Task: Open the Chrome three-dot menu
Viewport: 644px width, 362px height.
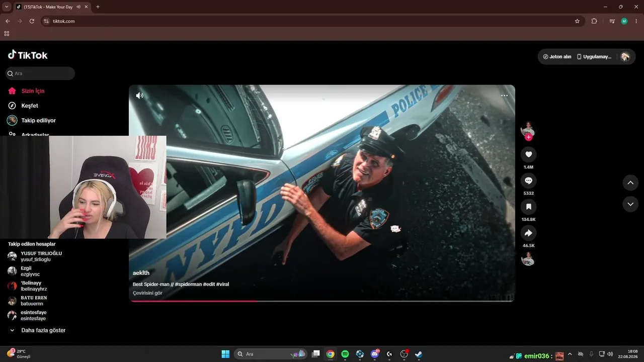Action: pos(636,21)
